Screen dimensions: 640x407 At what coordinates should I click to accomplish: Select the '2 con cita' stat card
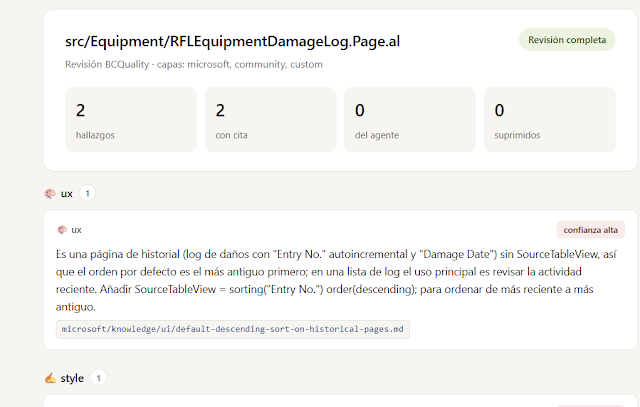pyautogui.click(x=271, y=120)
